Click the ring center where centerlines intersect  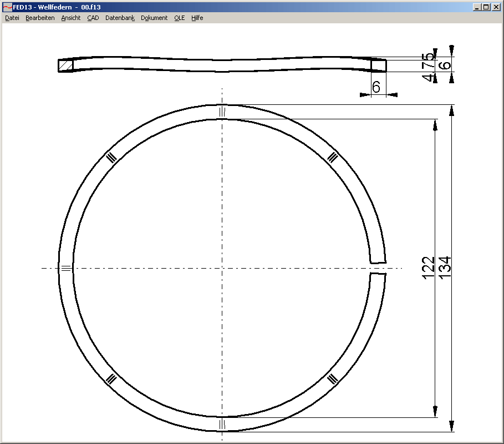tap(222, 269)
